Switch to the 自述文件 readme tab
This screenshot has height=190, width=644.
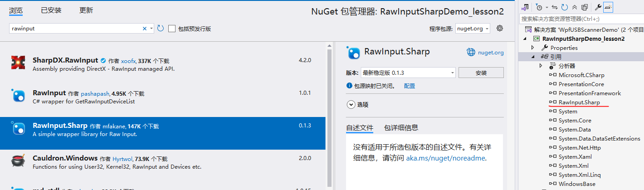coord(360,128)
